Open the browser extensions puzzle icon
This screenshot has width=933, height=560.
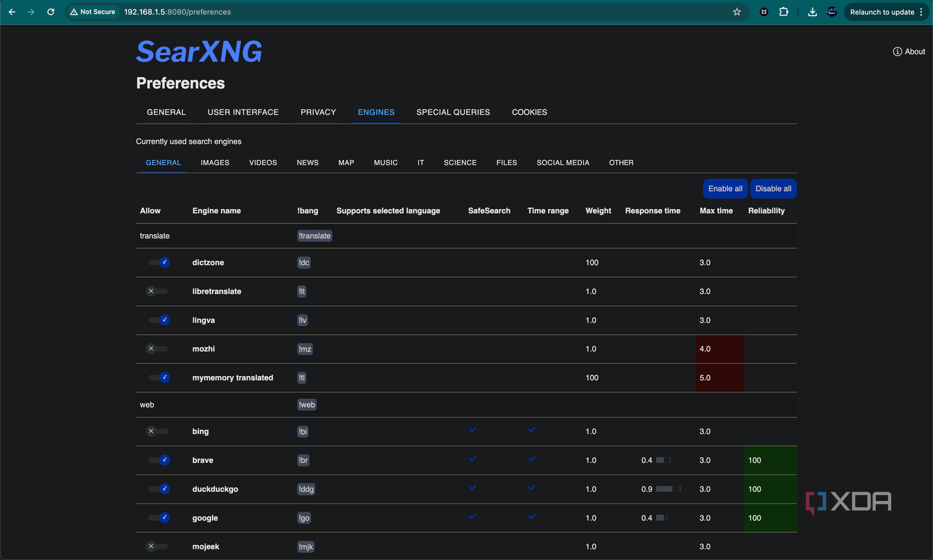coord(784,12)
